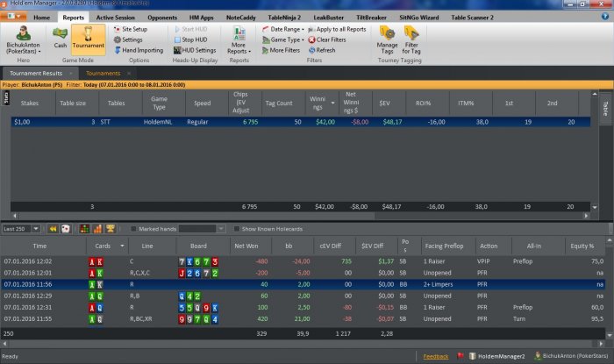Open the NoteCaddy tab
Screen dimensions: 614x364
[x=241, y=18]
